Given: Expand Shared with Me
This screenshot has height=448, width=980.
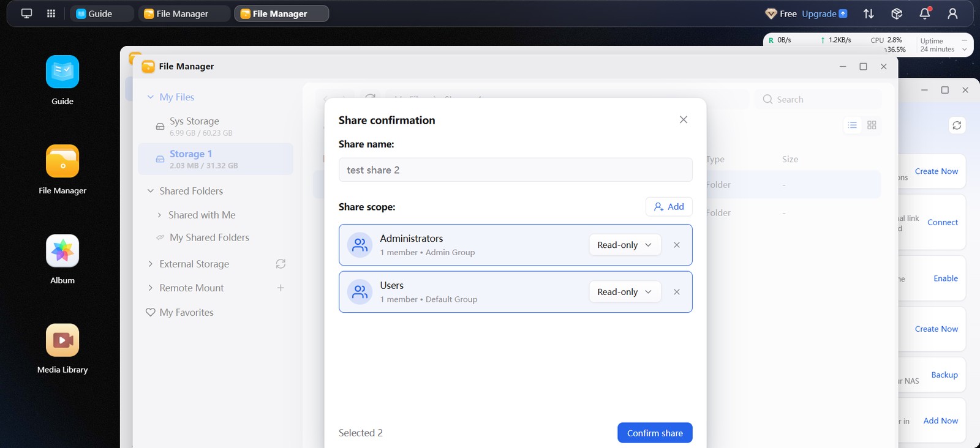Looking at the screenshot, I should coord(160,215).
